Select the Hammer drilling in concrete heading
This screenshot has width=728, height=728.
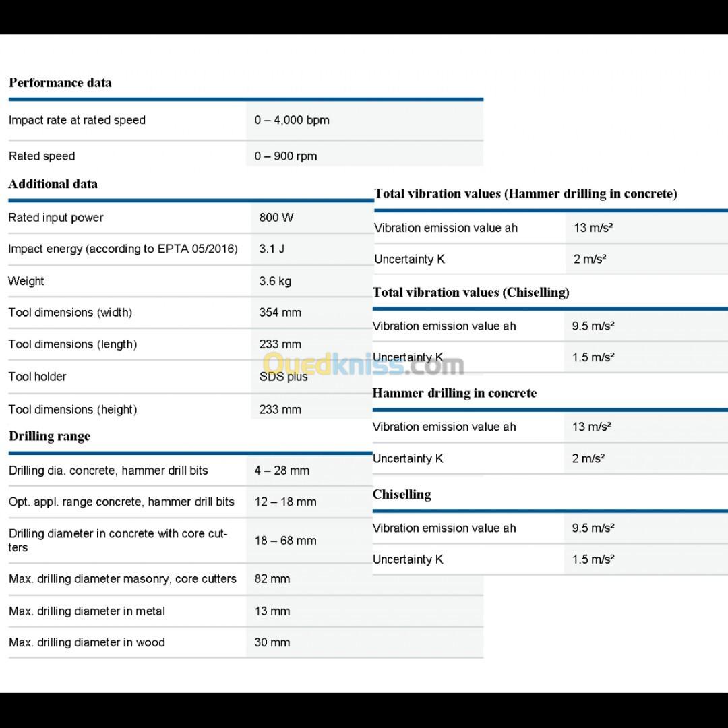454,394
